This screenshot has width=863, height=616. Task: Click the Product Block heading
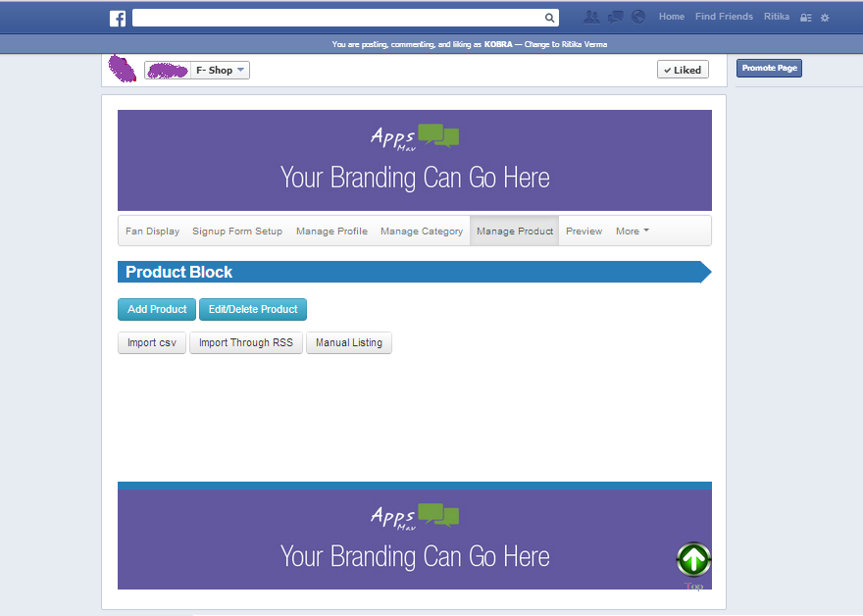[x=178, y=272]
